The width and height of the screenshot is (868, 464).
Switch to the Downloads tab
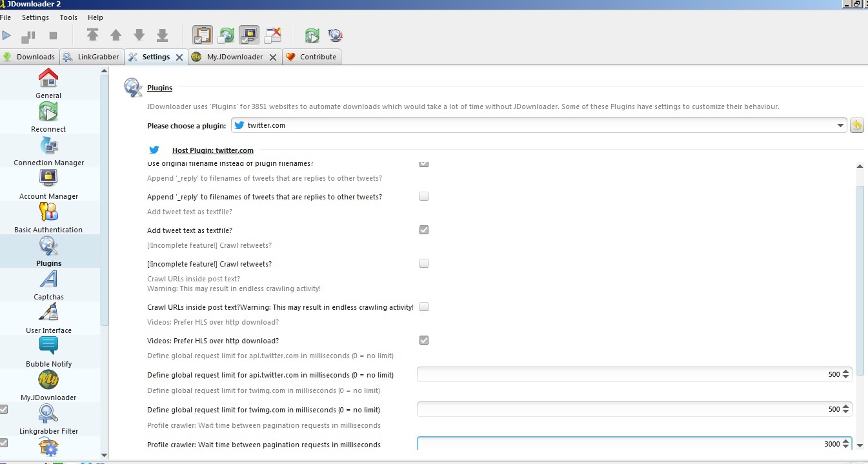[x=30, y=57]
